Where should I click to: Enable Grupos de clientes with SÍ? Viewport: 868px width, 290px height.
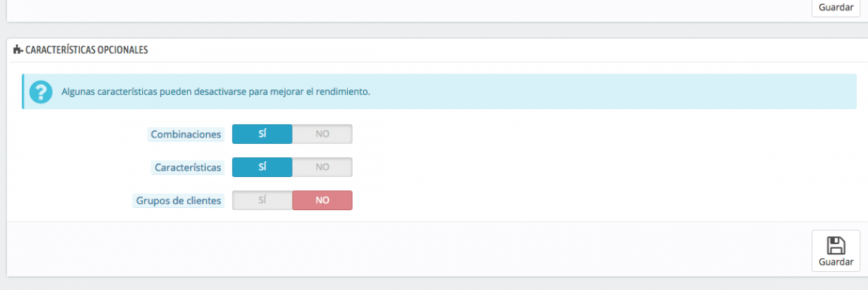[263, 200]
